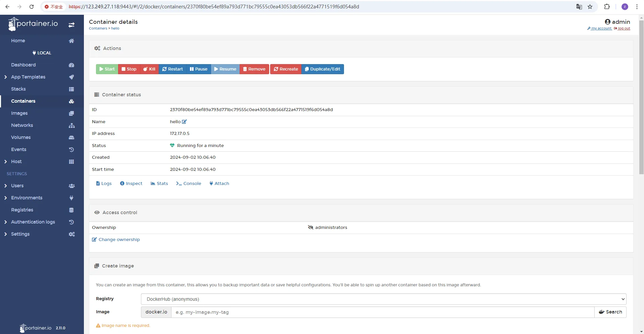
Task: Click the Users group icon
Action: (x=71, y=186)
